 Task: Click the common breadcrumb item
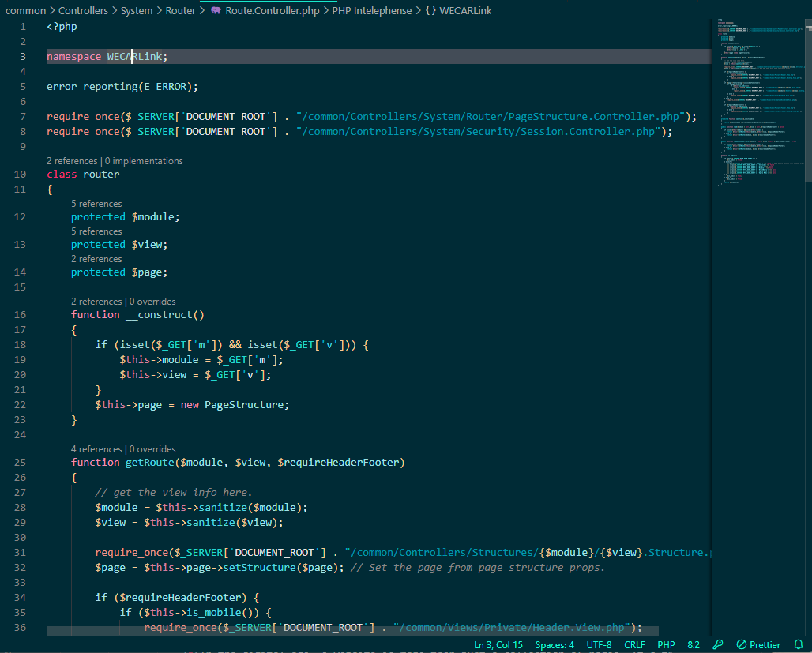(25, 10)
